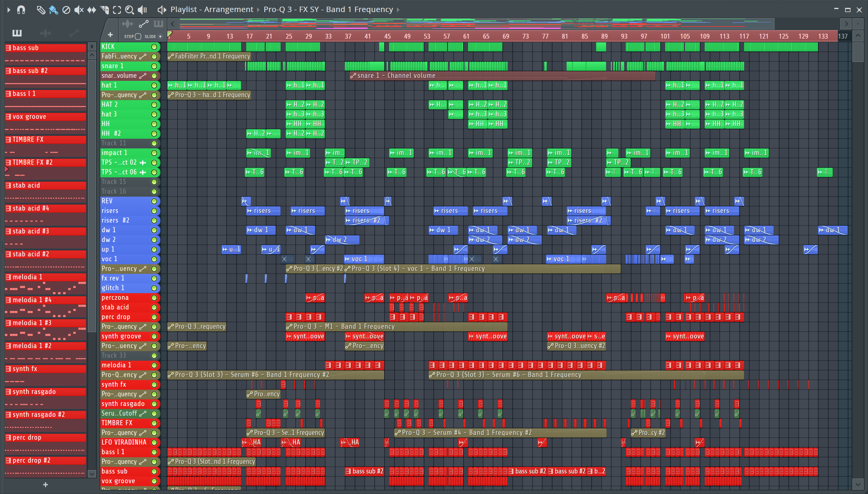Open arrow after 'Band 1 Frequency' title

pos(398,10)
